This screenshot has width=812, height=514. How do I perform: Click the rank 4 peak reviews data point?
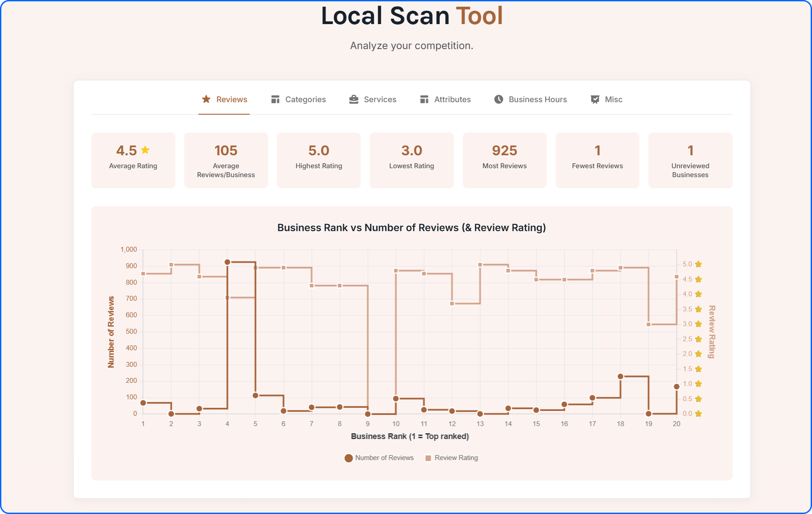point(227,262)
